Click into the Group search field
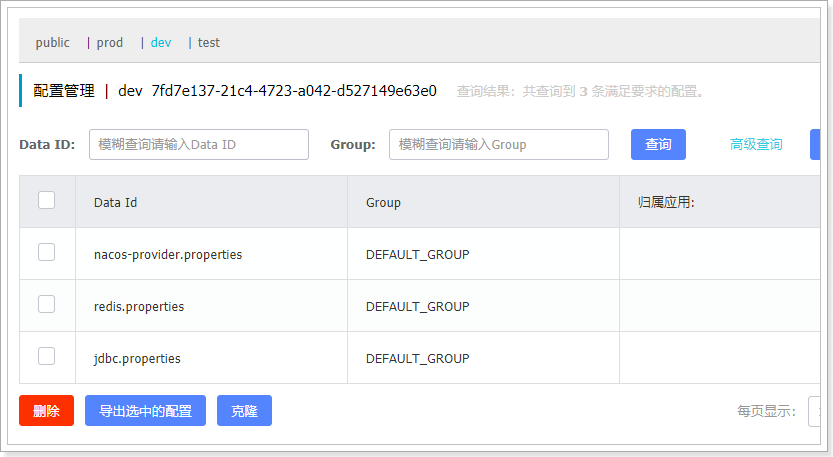The height and width of the screenshot is (457, 833). point(498,144)
